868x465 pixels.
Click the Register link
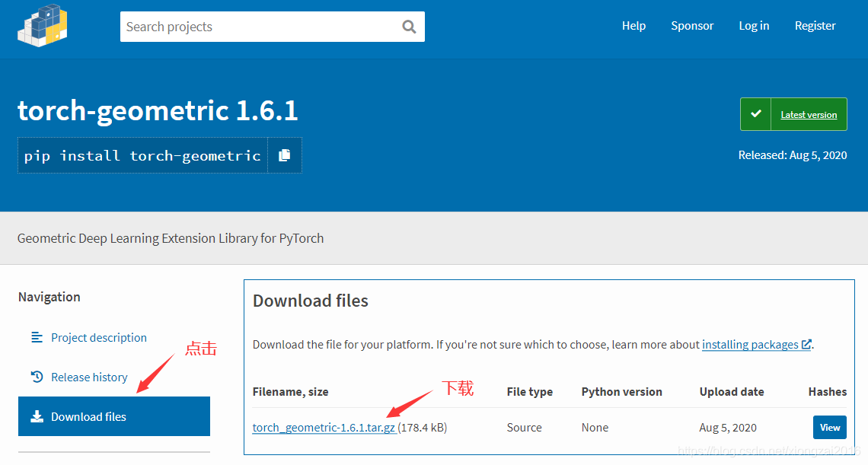point(815,25)
